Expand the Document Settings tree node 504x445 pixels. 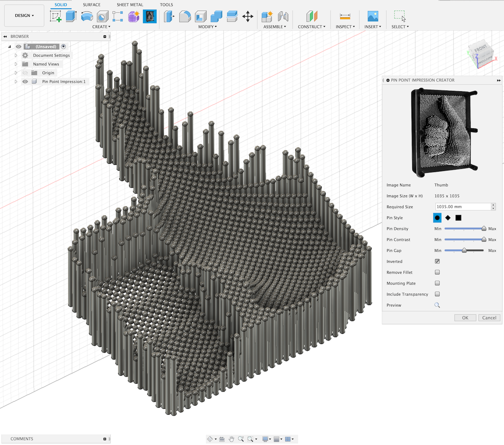pyautogui.click(x=16, y=55)
